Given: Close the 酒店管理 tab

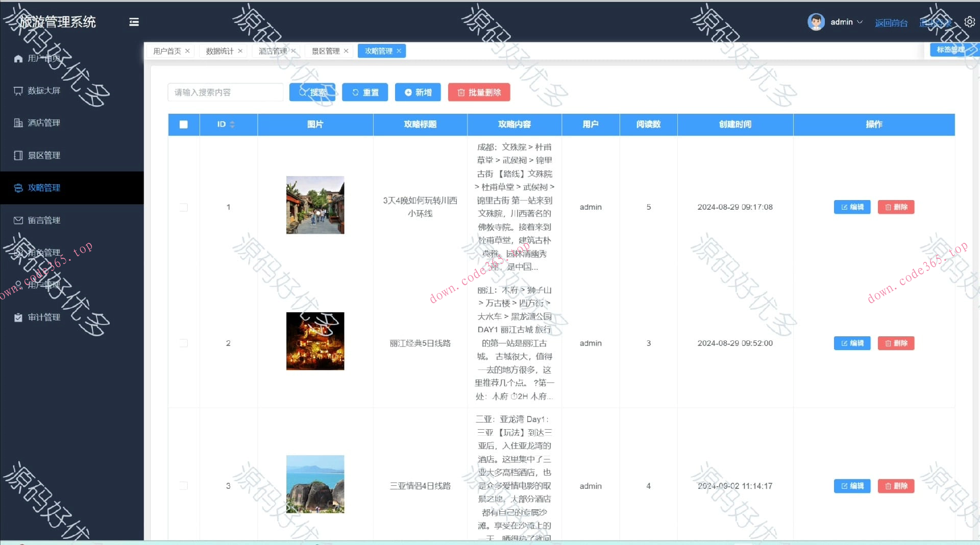Looking at the screenshot, I should (x=293, y=51).
